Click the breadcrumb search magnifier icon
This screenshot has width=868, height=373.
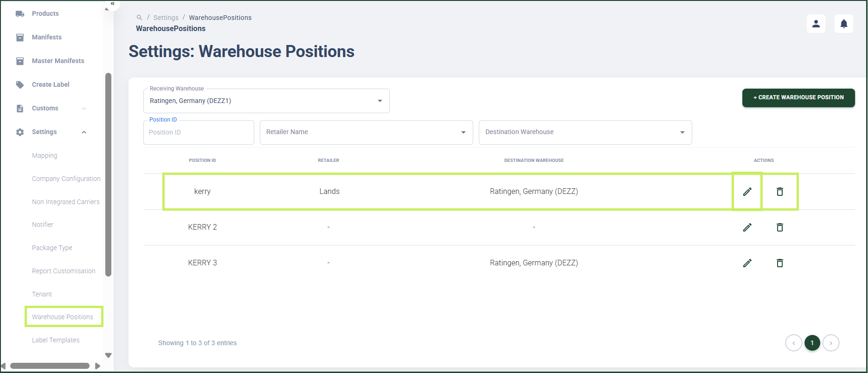tap(139, 18)
